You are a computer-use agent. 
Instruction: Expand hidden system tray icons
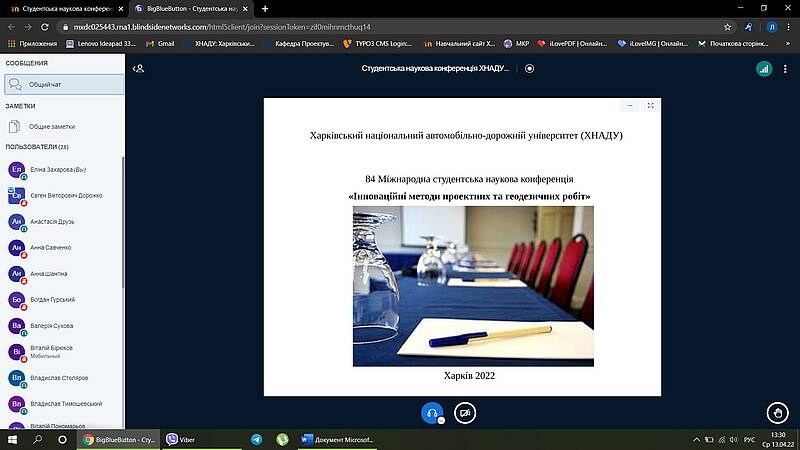click(696, 439)
